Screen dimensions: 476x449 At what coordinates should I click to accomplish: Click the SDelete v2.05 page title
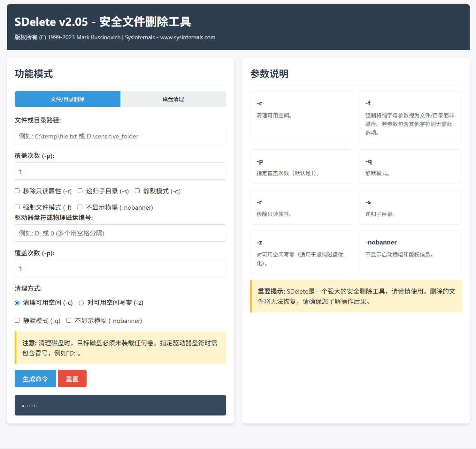click(103, 22)
